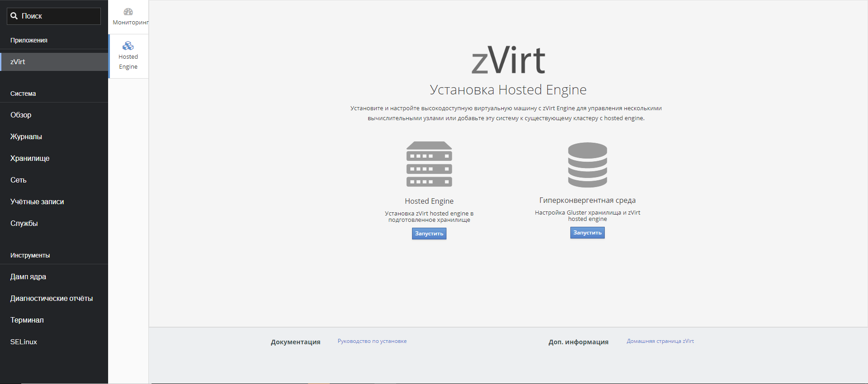The width and height of the screenshot is (868, 384).
Task: Open Дамп ядра tool
Action: pyautogui.click(x=54, y=276)
